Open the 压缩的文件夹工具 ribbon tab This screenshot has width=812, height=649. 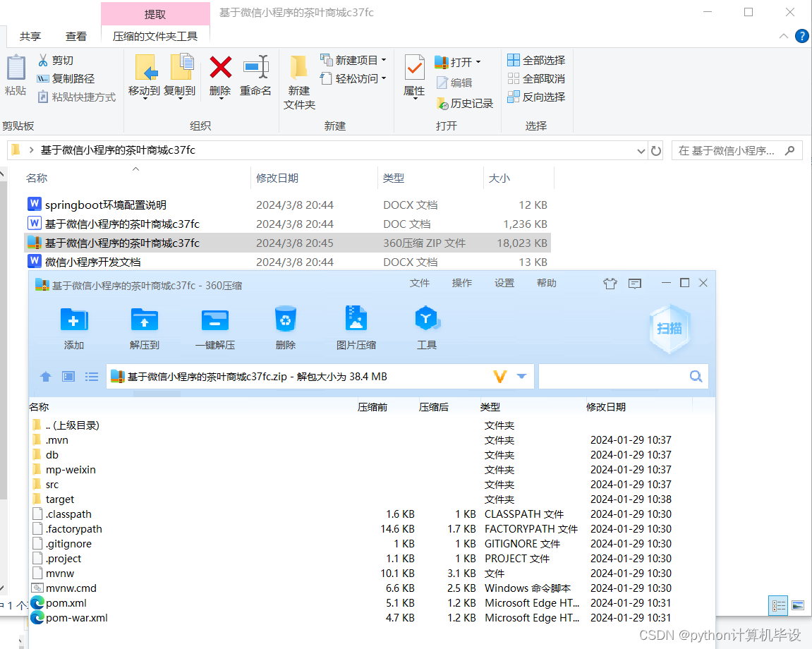point(155,36)
